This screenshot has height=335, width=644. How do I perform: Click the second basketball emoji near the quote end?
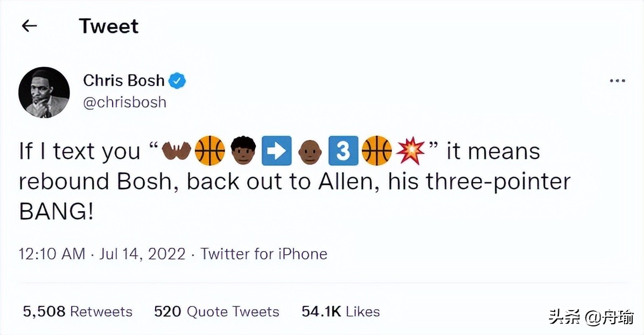(376, 151)
